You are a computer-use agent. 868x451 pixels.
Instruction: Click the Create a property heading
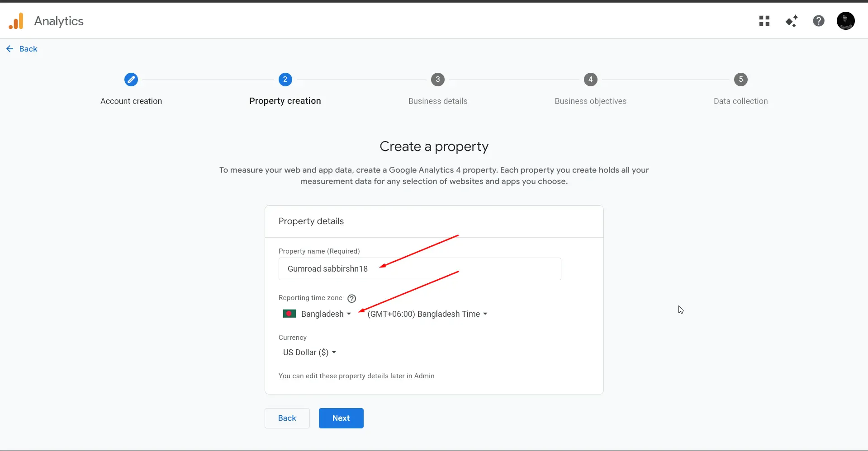(x=434, y=146)
